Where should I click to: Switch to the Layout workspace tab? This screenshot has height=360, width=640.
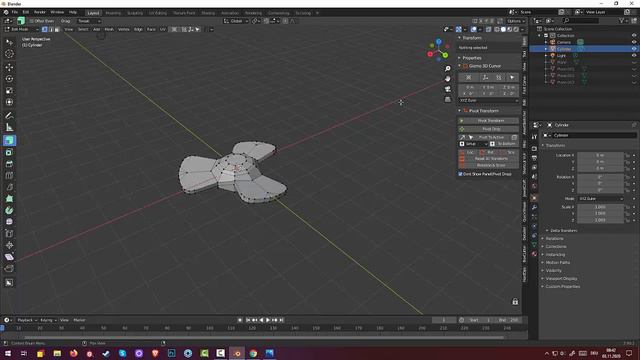click(93, 13)
